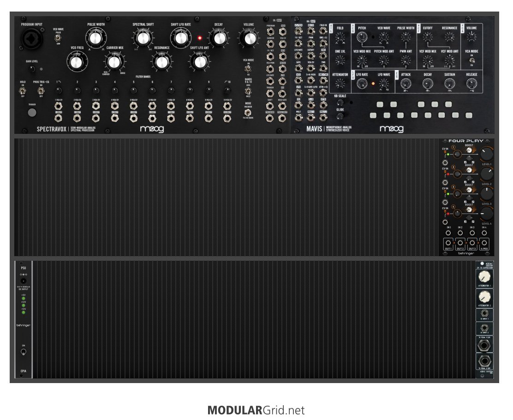Toggle the Prog Trig-EG switch
513x420 pixels.
pyautogui.click(x=41, y=90)
